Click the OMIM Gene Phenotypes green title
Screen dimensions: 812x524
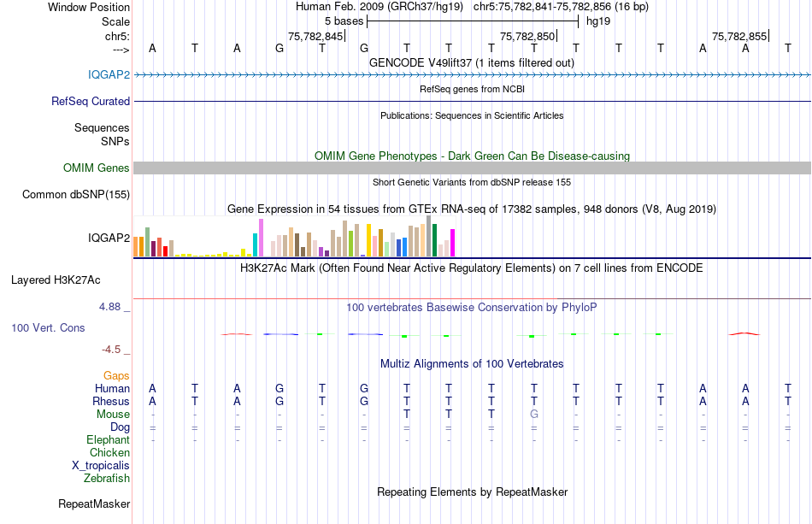[x=473, y=156]
